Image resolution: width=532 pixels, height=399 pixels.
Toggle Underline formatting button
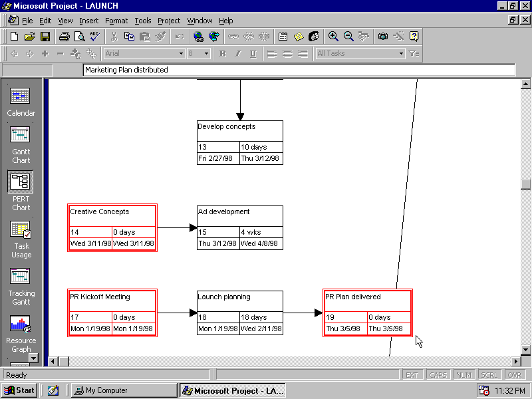[x=253, y=54]
